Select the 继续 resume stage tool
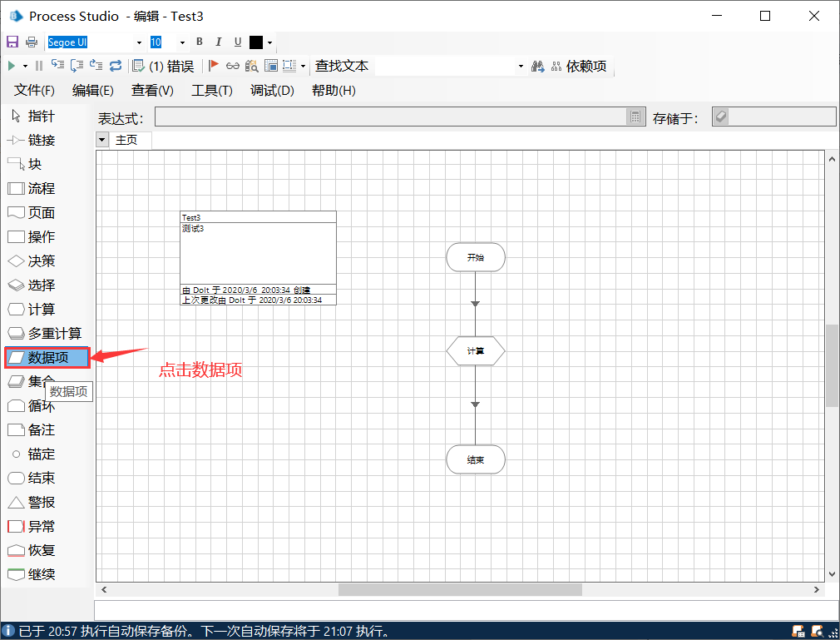840x640 pixels. 31,574
